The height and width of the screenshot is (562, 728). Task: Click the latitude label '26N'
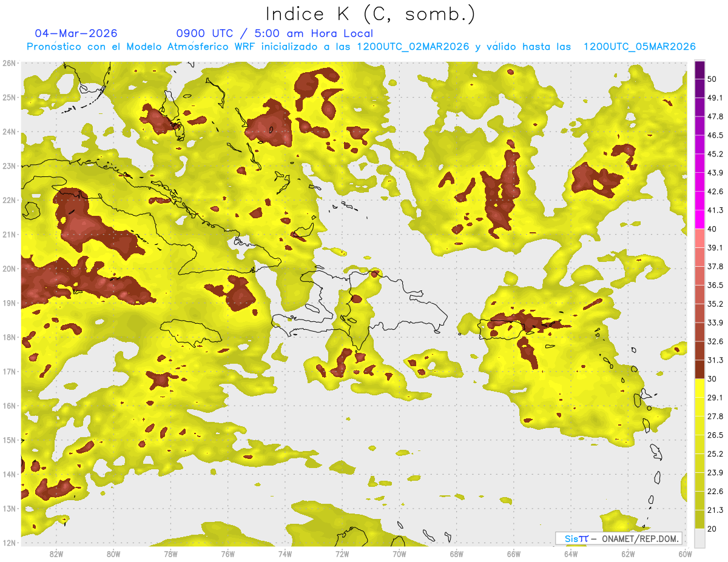point(9,63)
